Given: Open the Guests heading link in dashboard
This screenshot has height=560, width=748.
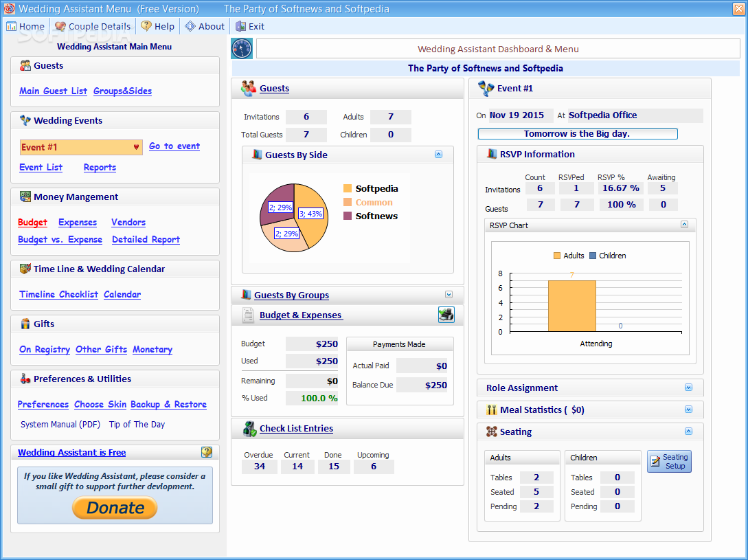Looking at the screenshot, I should click(x=274, y=89).
